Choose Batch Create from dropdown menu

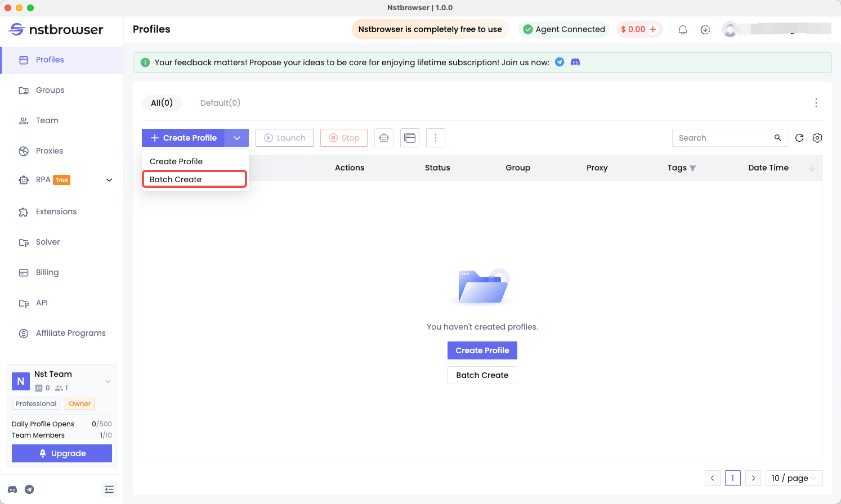195,179
